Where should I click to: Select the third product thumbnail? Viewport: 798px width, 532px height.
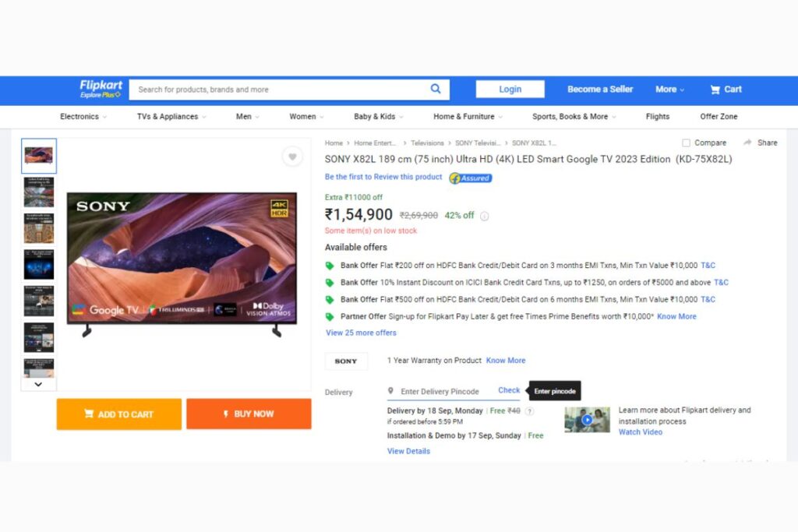(39, 228)
